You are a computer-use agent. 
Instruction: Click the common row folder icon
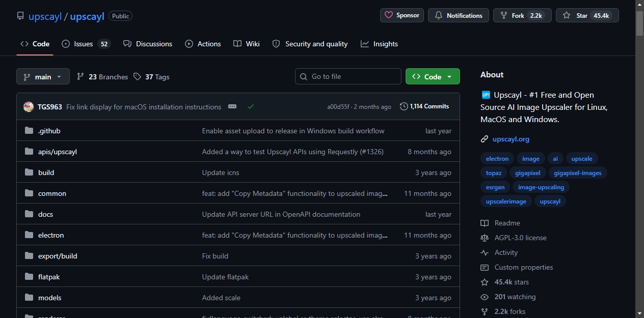point(29,193)
